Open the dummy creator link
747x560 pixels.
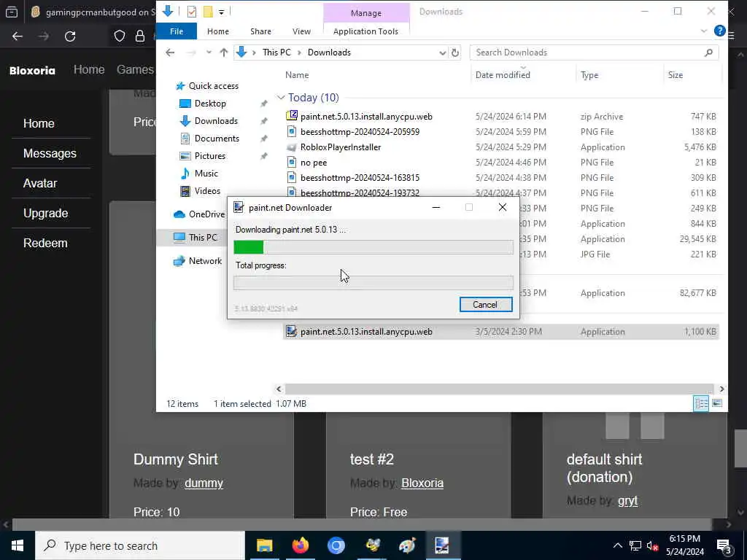(x=204, y=483)
